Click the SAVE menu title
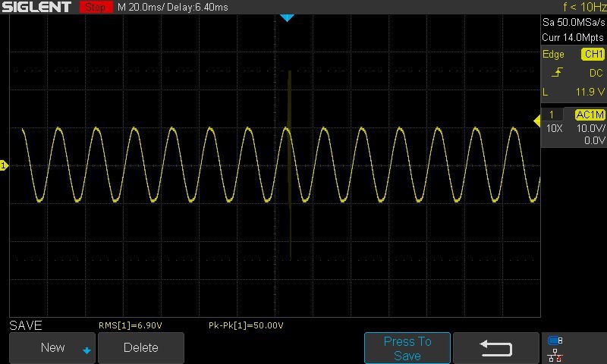The width and height of the screenshot is (607, 364). (26, 325)
